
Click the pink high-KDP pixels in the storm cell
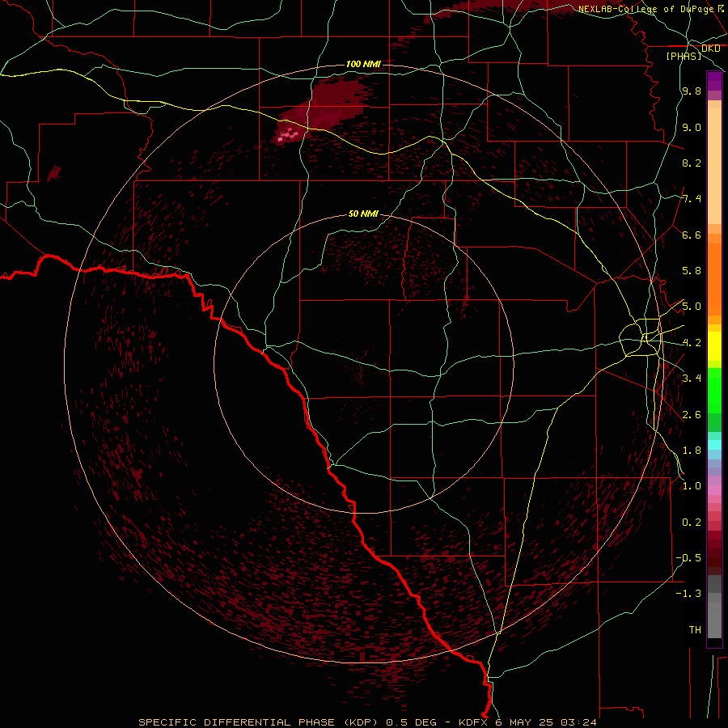click(288, 136)
